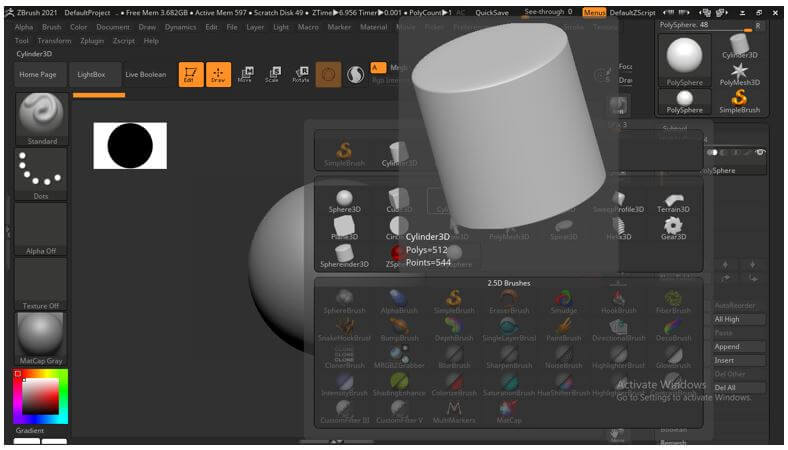788x450 pixels.
Task: Pick a color in the color picker
Action: tap(41, 397)
